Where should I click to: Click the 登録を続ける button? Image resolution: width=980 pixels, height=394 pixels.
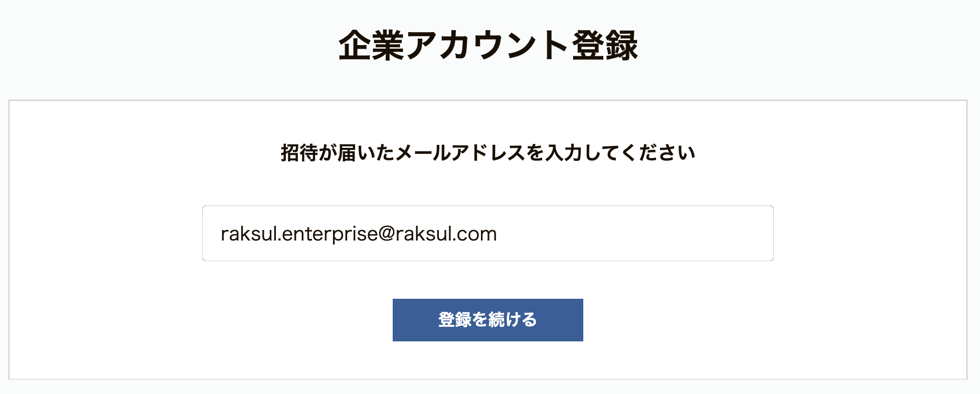click(x=487, y=320)
